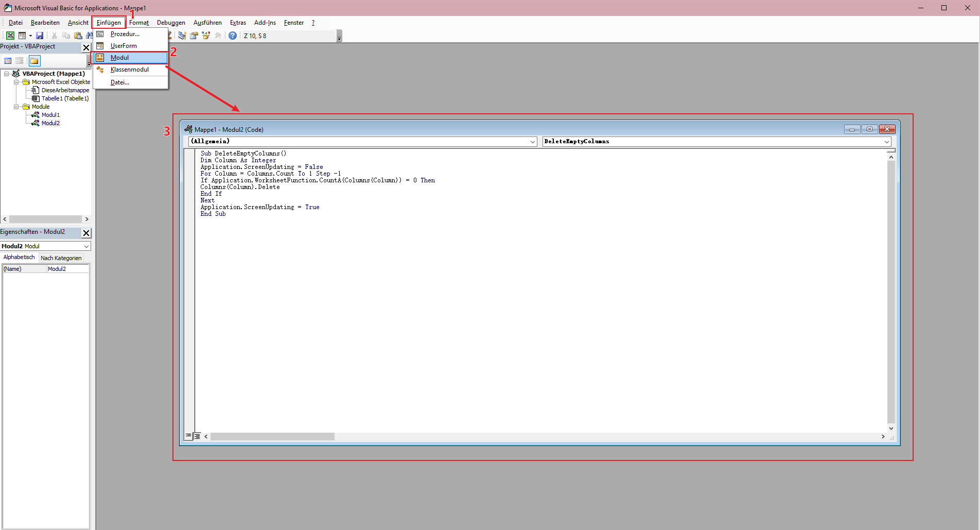The height and width of the screenshot is (530, 980).
Task: Click the Insert UserForm toolbar icon
Action: click(22, 36)
